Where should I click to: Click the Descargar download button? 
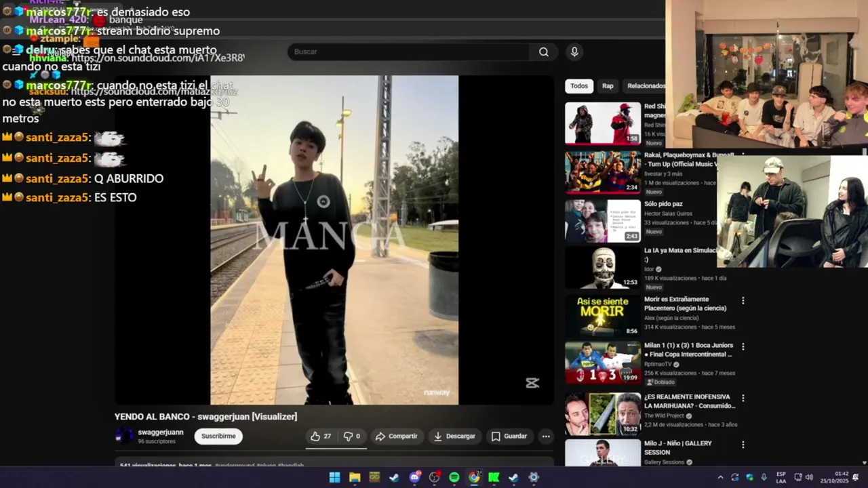[454, 436]
